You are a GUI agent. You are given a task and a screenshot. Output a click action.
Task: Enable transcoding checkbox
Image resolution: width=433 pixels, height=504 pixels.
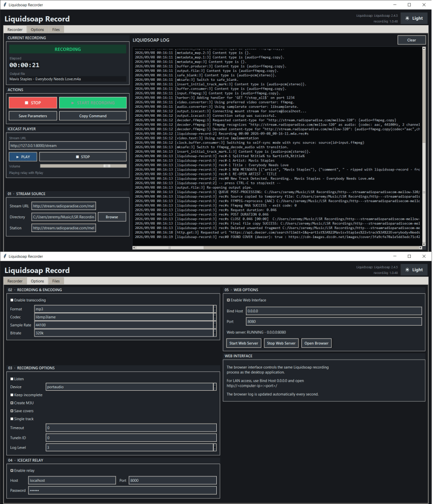click(x=12, y=300)
